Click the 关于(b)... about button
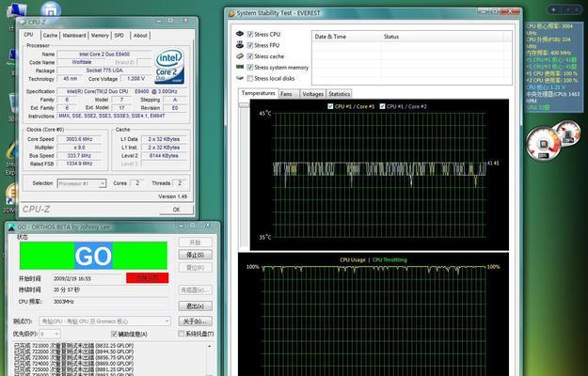The image size is (588, 376). coord(196,321)
